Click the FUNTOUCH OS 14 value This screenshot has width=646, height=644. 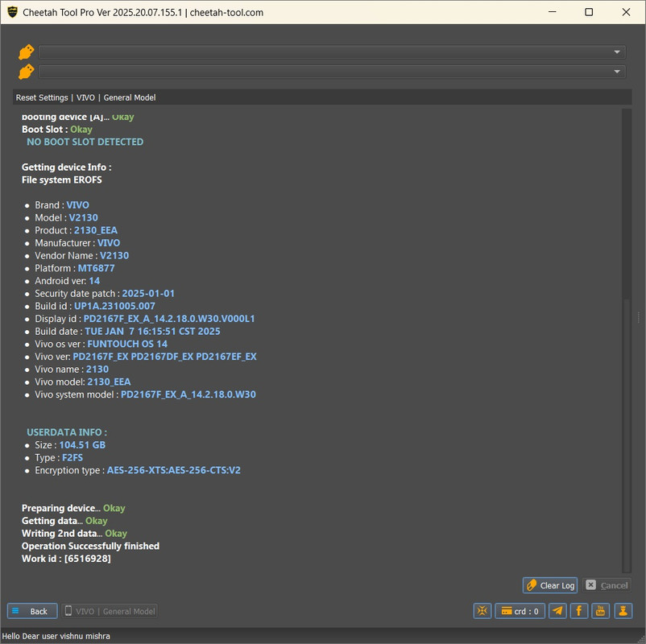(x=127, y=344)
